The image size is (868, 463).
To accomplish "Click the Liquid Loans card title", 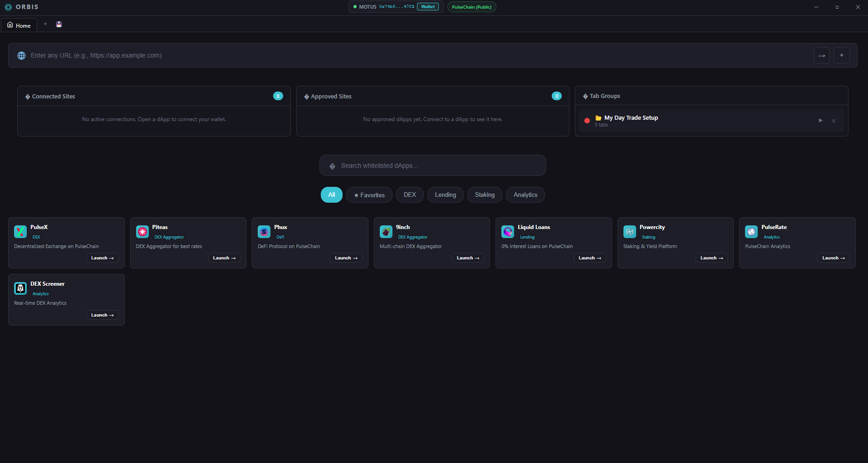I will click(534, 227).
